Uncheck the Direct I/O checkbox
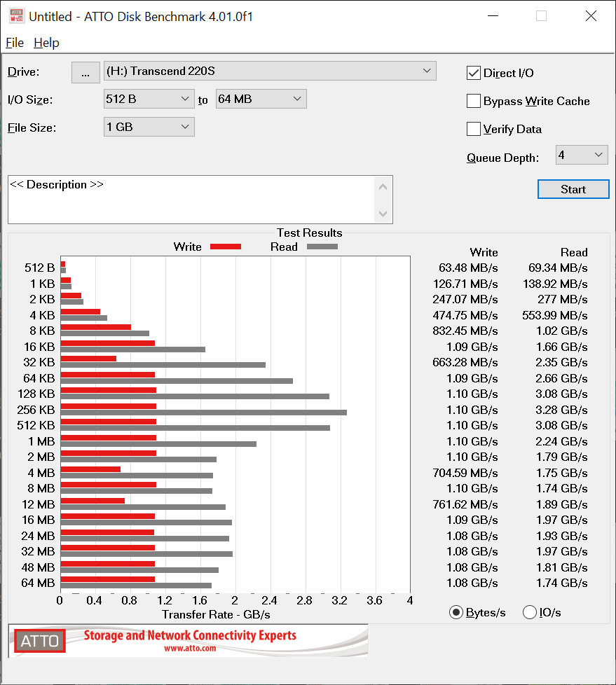The height and width of the screenshot is (685, 616). [x=474, y=73]
